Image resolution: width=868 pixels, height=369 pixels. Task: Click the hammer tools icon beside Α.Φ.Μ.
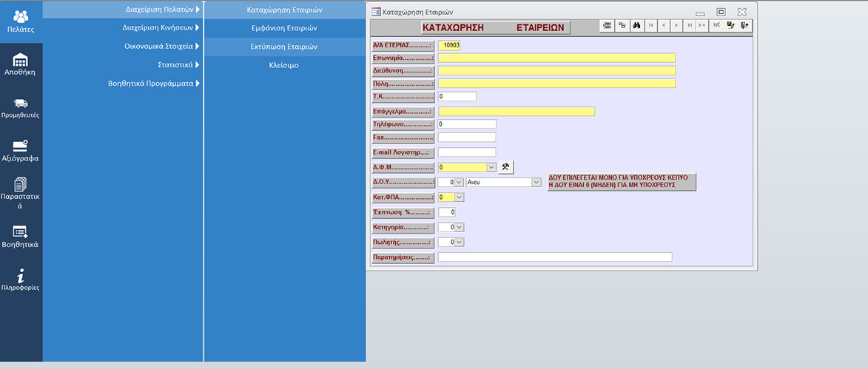pos(505,167)
